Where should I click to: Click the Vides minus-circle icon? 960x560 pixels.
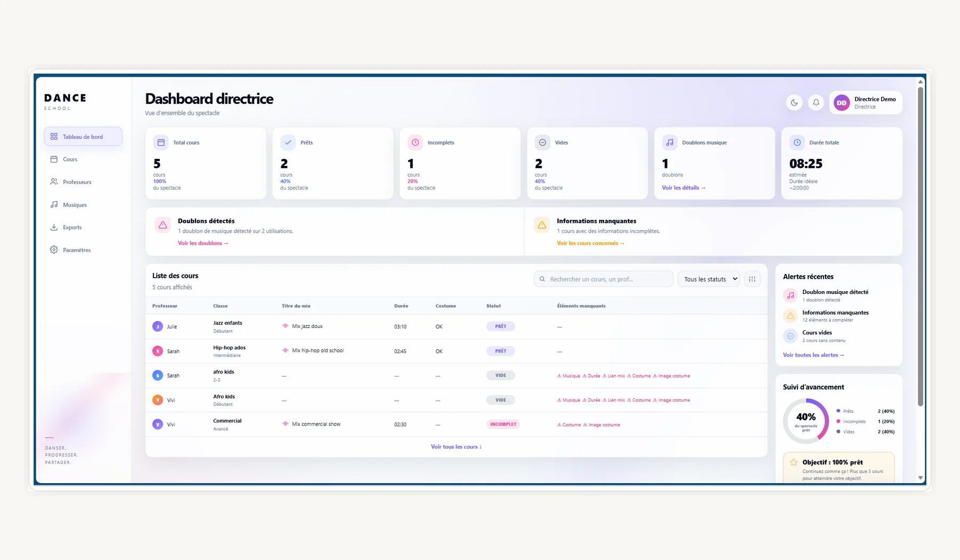[542, 142]
